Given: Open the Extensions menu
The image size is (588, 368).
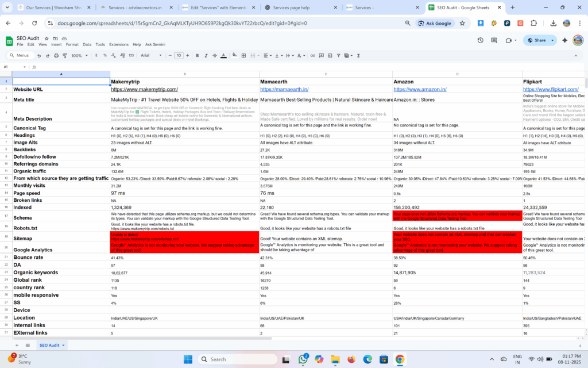Looking at the screenshot, I should [119, 44].
